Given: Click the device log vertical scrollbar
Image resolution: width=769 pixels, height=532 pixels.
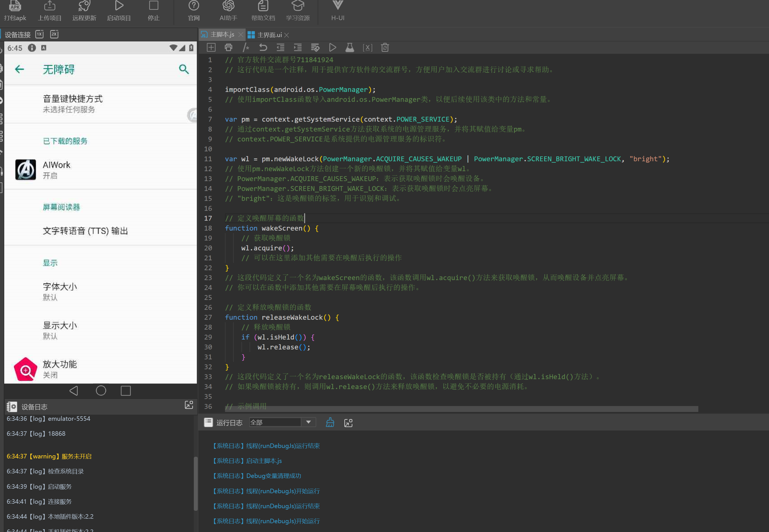Looking at the screenshot, I should tap(196, 483).
